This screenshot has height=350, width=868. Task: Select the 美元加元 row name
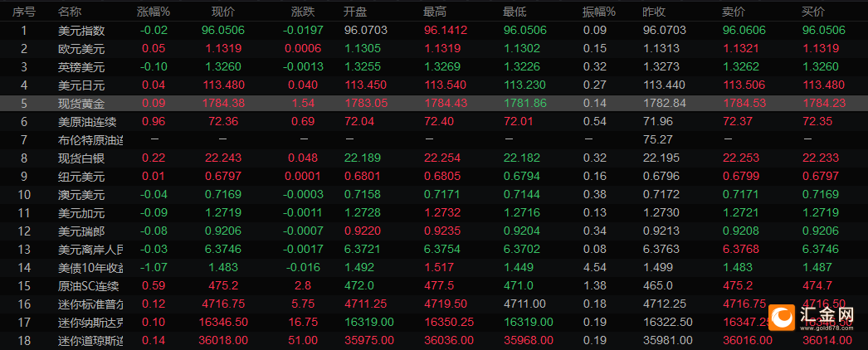tap(80, 213)
